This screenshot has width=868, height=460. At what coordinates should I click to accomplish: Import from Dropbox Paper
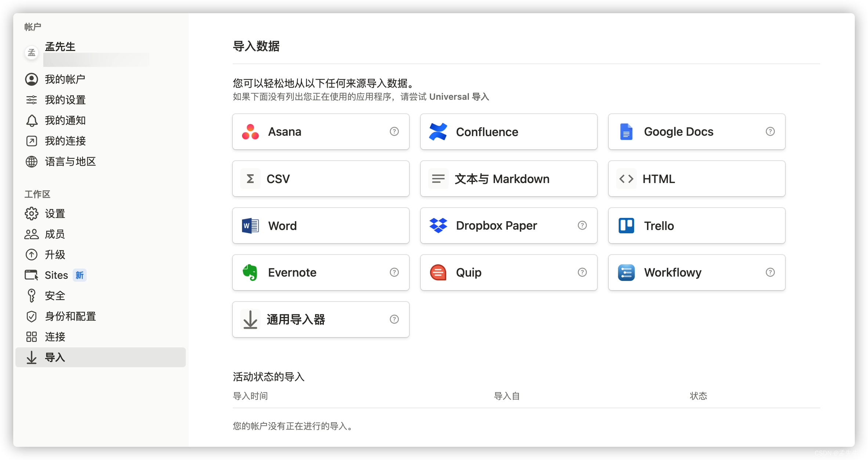(509, 226)
